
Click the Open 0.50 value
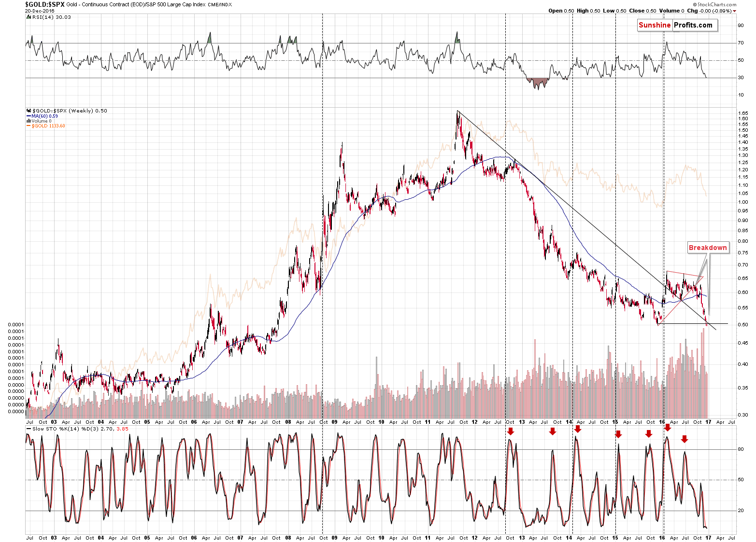coord(561,11)
